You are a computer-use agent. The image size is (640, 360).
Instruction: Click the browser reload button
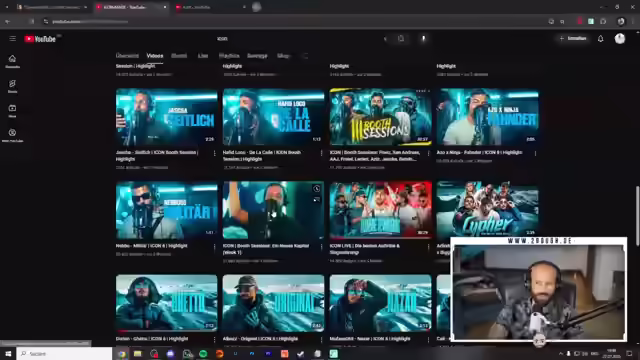click(x=31, y=21)
